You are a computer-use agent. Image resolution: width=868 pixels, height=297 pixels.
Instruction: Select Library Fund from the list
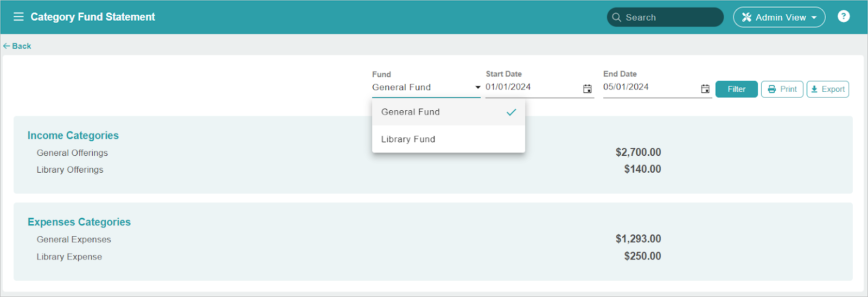click(x=449, y=139)
